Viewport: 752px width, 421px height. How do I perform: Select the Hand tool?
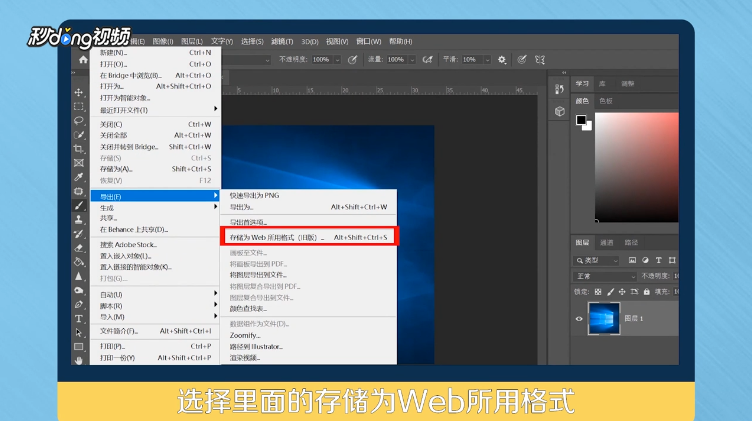(79, 360)
